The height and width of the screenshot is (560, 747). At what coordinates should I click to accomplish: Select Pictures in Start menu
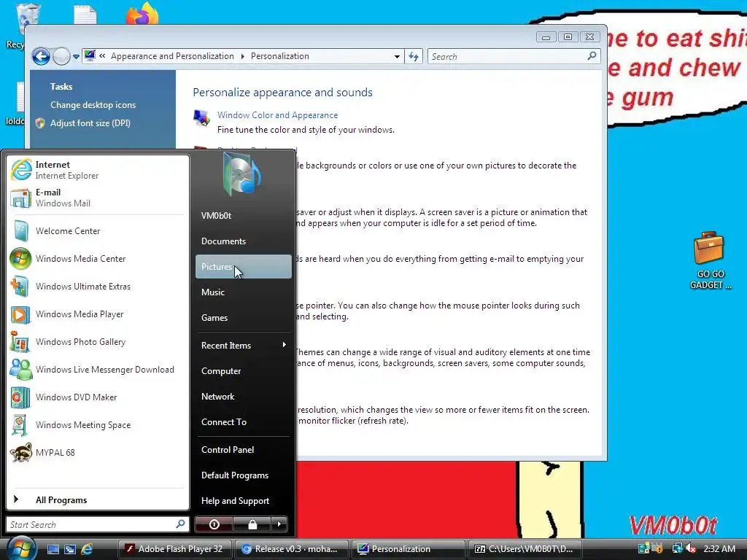pos(243,267)
